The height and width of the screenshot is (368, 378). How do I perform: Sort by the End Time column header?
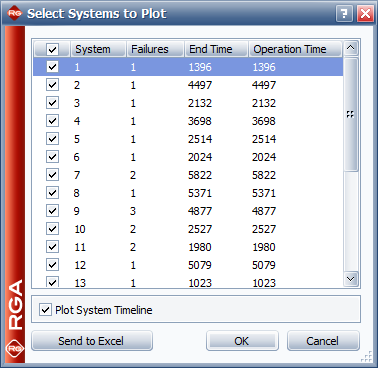click(216, 49)
